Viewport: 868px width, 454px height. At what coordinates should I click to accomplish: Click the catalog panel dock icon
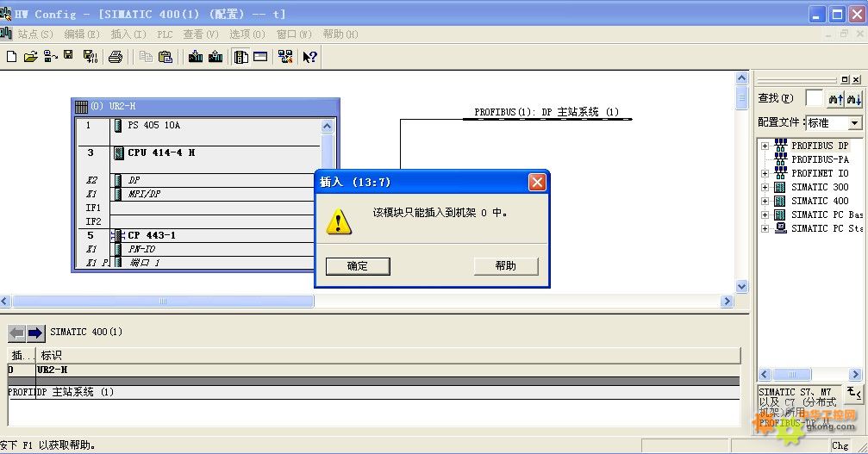click(x=845, y=79)
